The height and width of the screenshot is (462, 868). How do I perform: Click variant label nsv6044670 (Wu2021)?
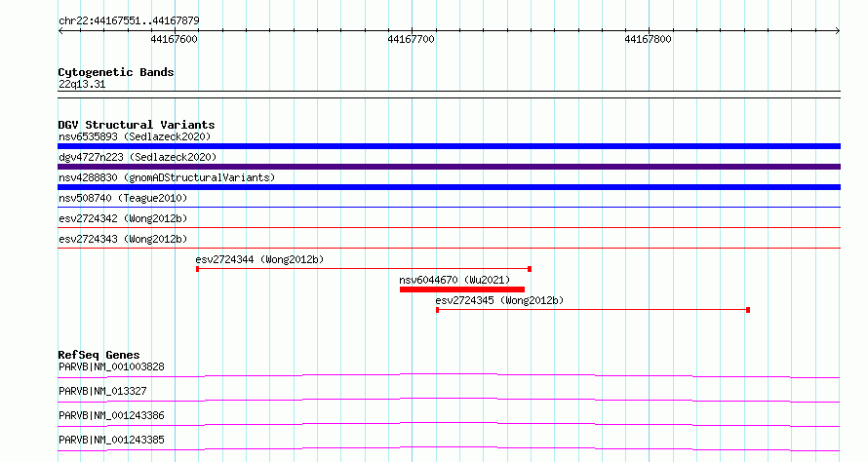coord(454,280)
